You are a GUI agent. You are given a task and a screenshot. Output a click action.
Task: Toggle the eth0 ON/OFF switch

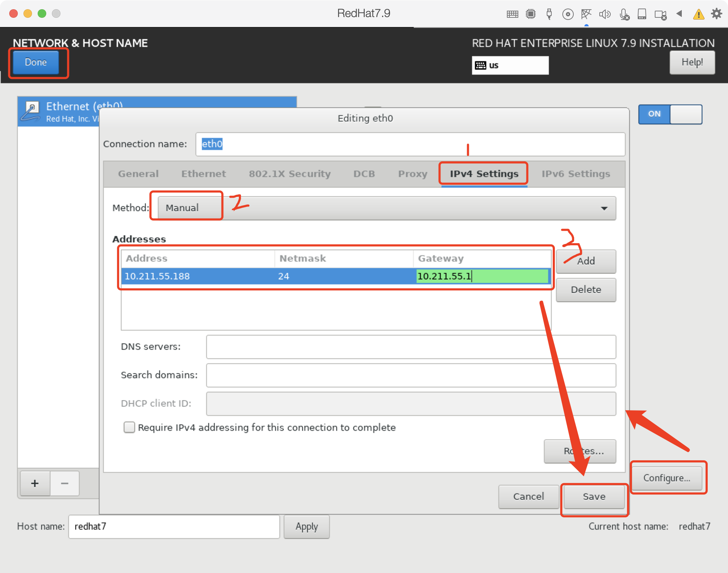point(670,114)
